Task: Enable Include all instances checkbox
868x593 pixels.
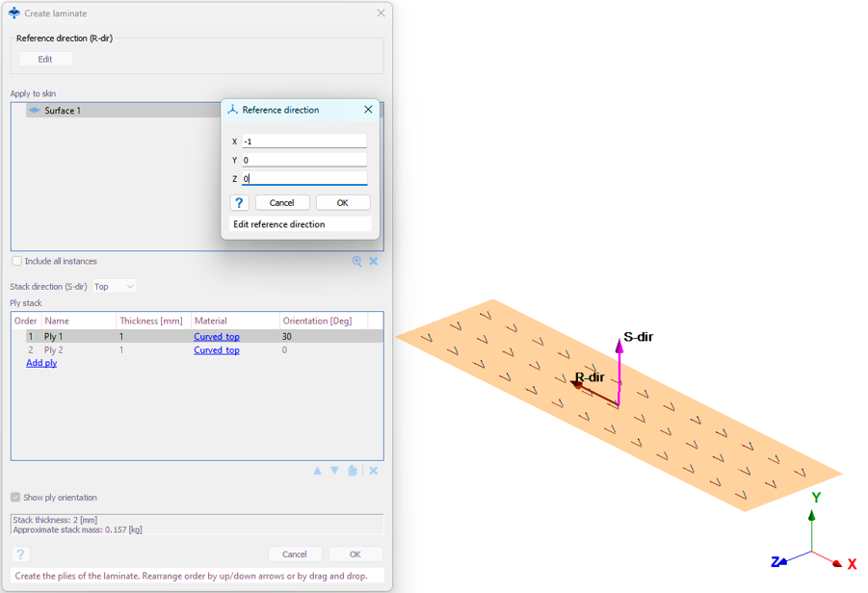Action: (16, 261)
